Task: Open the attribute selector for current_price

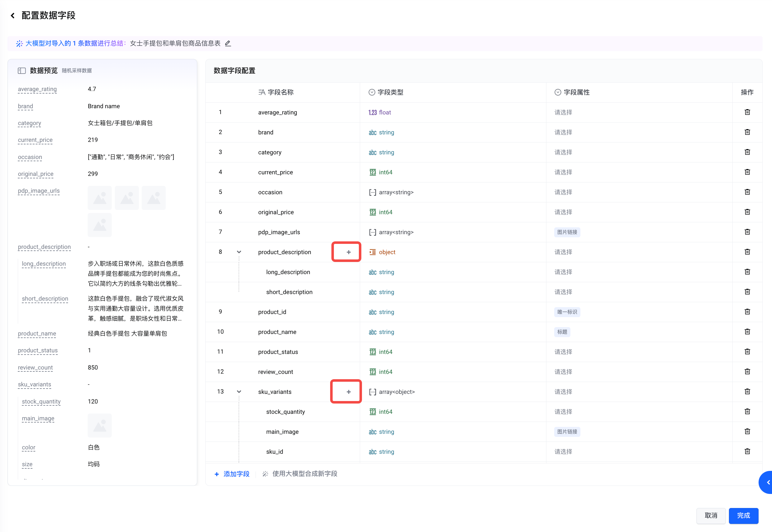Action: click(x=563, y=172)
